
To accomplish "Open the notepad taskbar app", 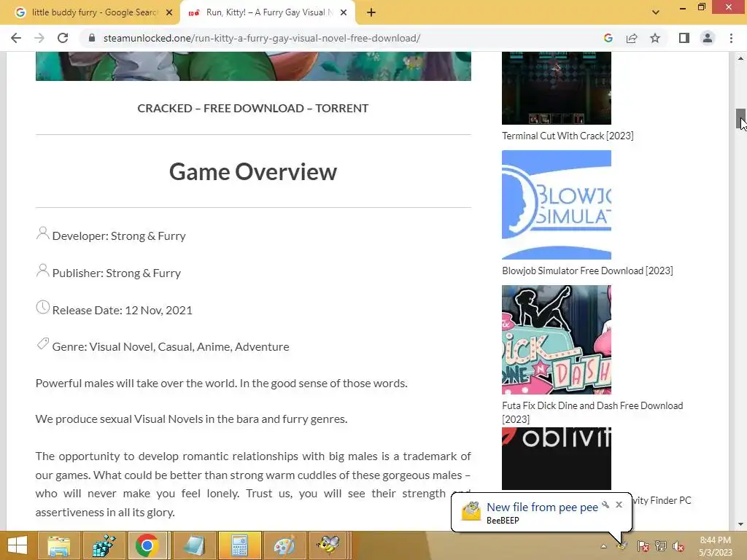I will pos(194,545).
